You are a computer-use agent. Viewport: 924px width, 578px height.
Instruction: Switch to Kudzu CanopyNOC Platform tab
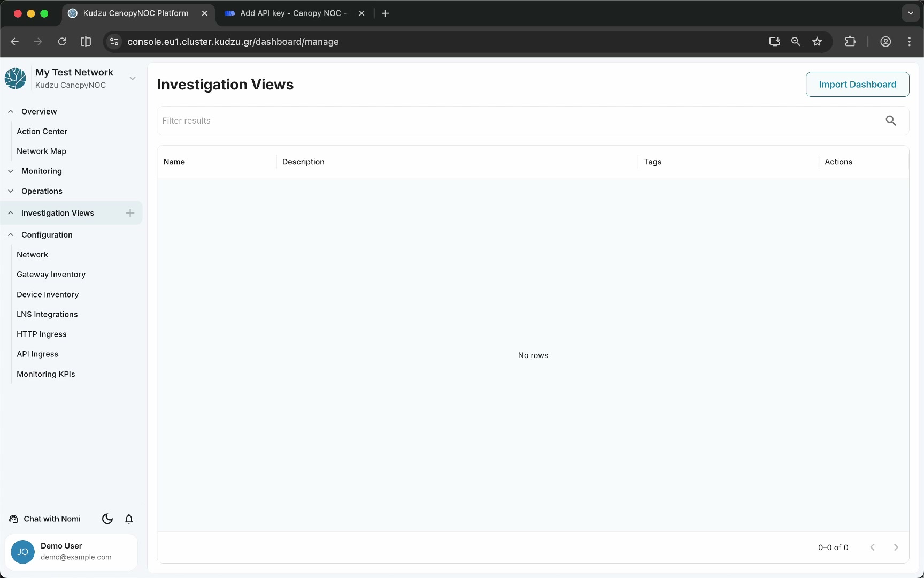click(138, 13)
